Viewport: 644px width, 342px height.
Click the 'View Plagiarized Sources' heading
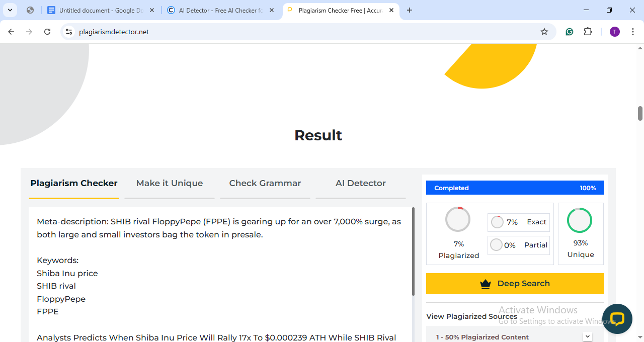coord(471,316)
